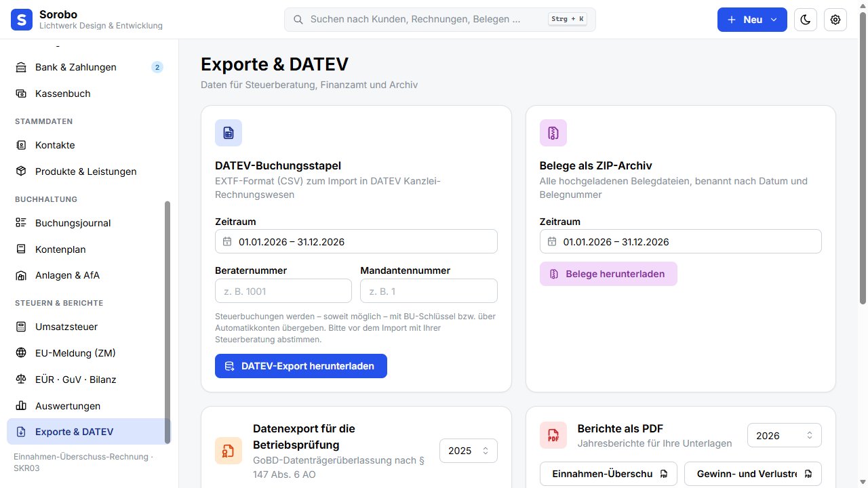Viewport: 868px width, 488px height.
Task: Open the Neu dropdown button
Action: (752, 20)
